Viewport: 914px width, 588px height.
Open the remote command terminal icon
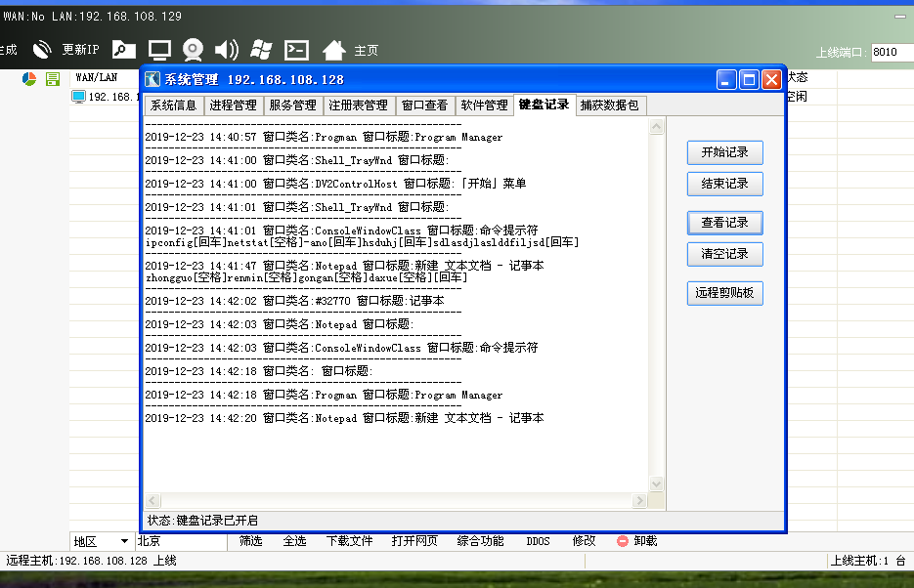point(296,51)
